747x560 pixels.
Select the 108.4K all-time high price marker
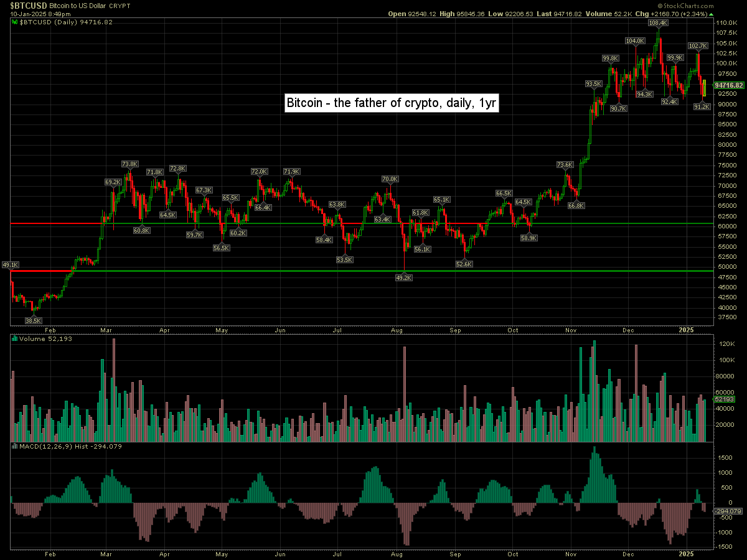[658, 22]
